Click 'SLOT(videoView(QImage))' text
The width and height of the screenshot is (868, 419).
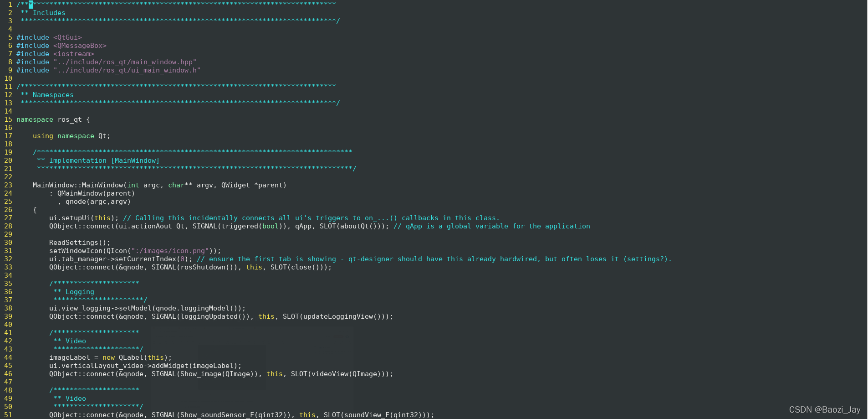340,374
